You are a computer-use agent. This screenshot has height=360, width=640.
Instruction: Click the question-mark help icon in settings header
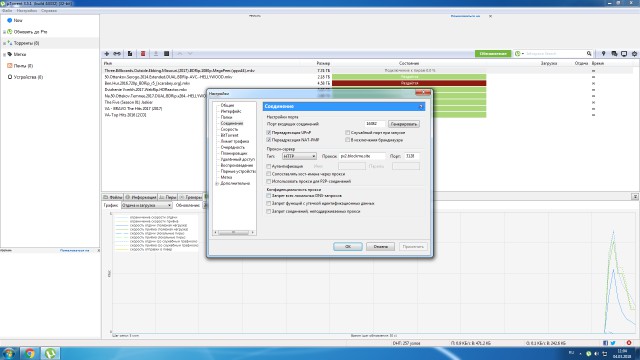[x=421, y=107]
